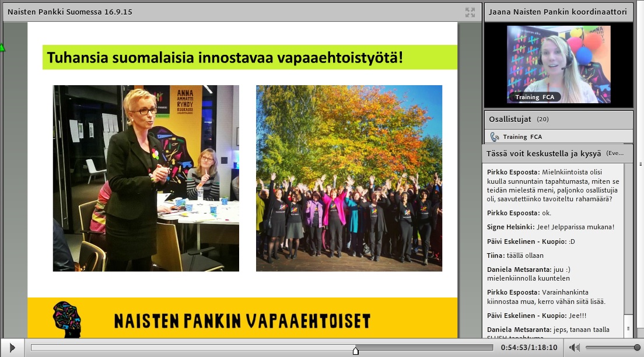This screenshot has width=644, height=357.
Task: Click the elapsed time '0:54:53/1:18:10'
Action: pos(529,348)
